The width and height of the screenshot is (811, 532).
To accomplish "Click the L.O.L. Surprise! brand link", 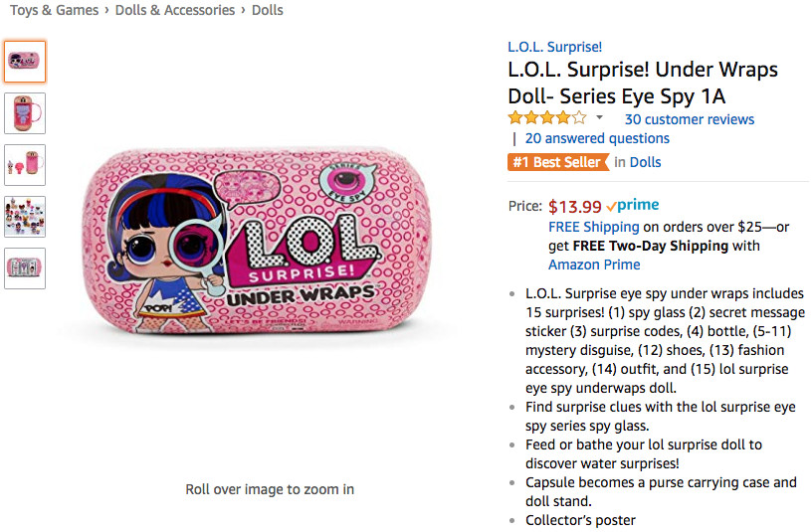I will (x=554, y=47).
